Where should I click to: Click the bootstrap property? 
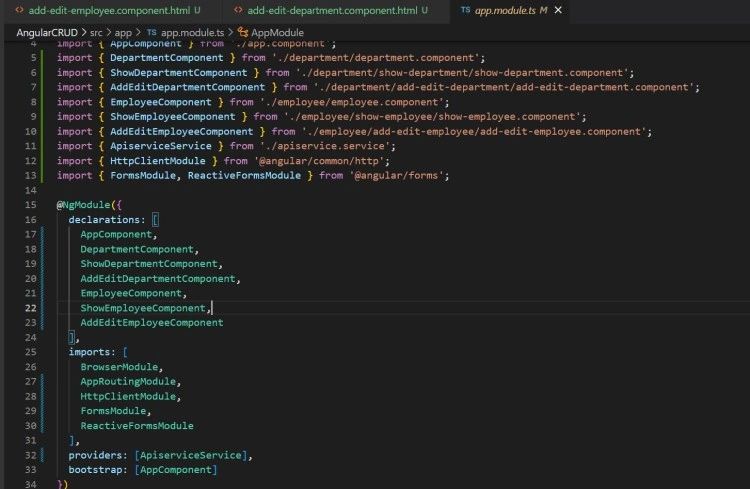click(x=95, y=470)
